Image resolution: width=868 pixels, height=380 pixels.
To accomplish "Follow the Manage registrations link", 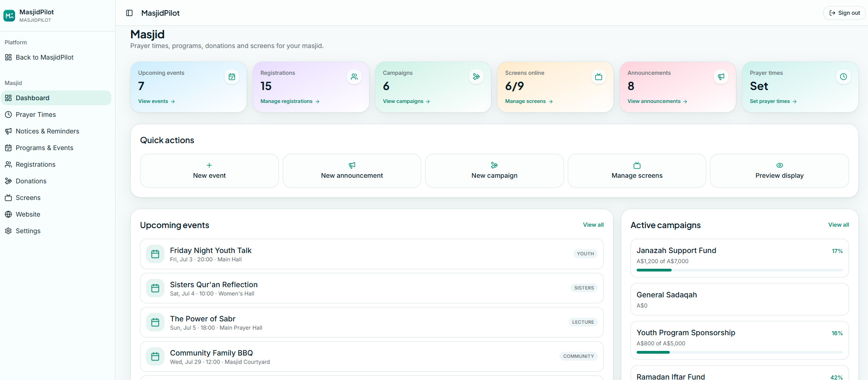I will [x=290, y=101].
